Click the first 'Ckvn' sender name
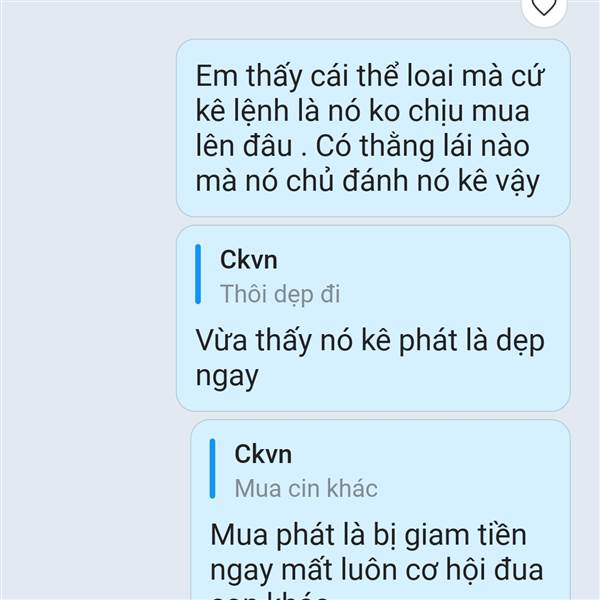This screenshot has height=600, width=600. coord(249,260)
